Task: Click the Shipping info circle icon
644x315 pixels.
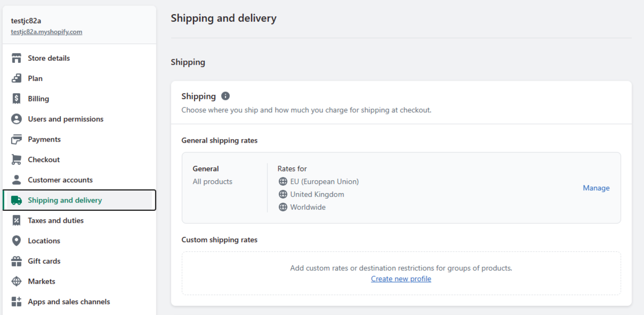Action: [225, 96]
